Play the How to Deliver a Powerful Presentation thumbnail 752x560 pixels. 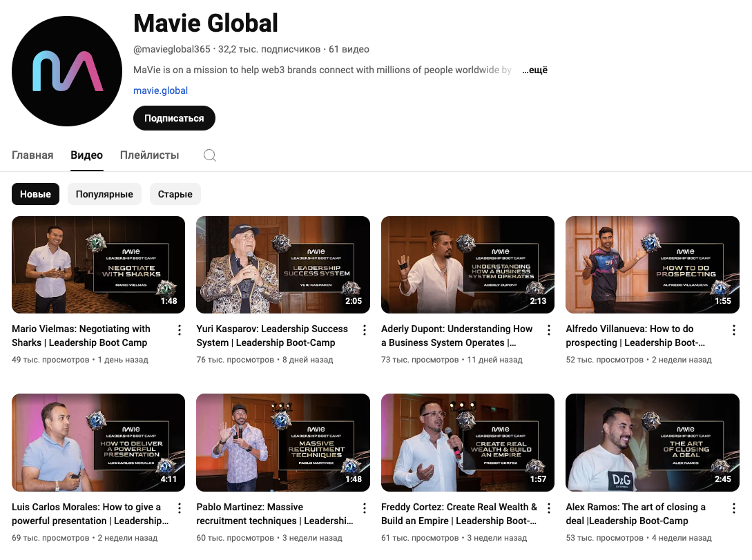(98, 443)
